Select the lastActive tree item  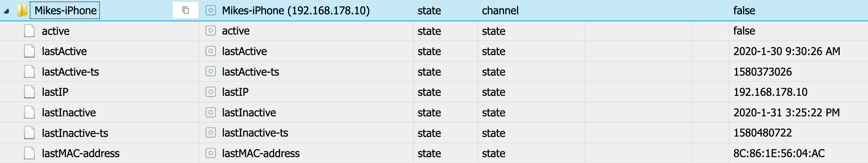(x=64, y=51)
